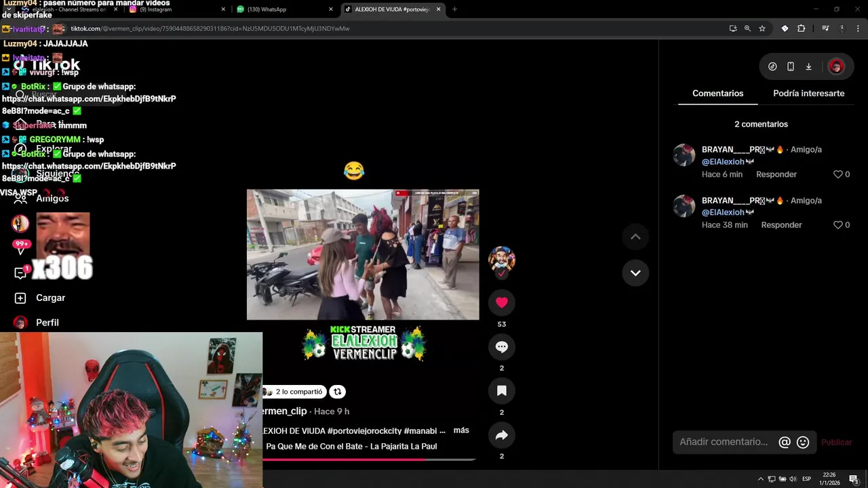
Task: Open the network icon in system tray
Action: 771,479
